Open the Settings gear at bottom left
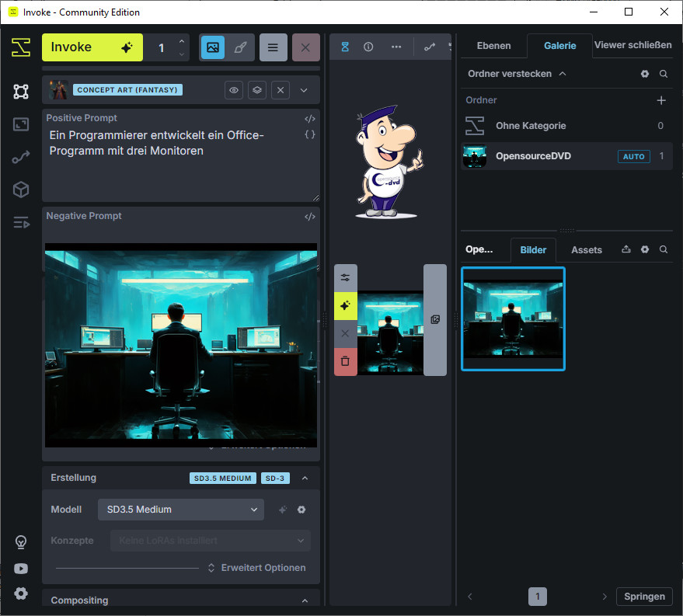Image resolution: width=683 pixels, height=616 pixels. (x=21, y=593)
